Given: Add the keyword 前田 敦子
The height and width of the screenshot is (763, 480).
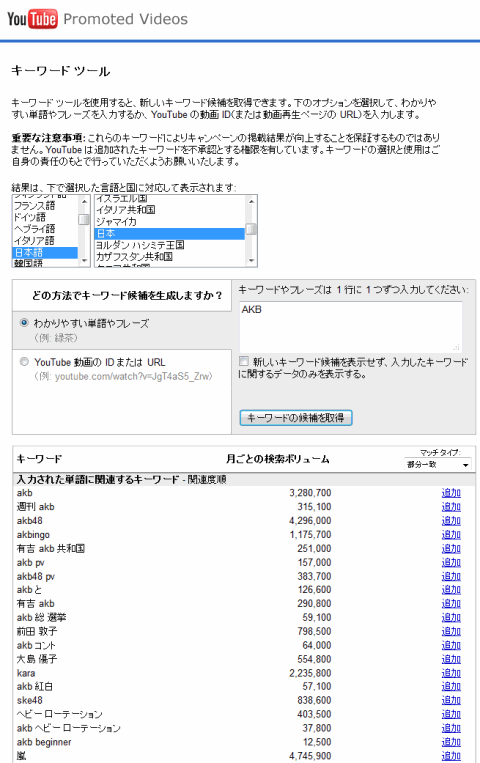Looking at the screenshot, I should [x=451, y=631].
